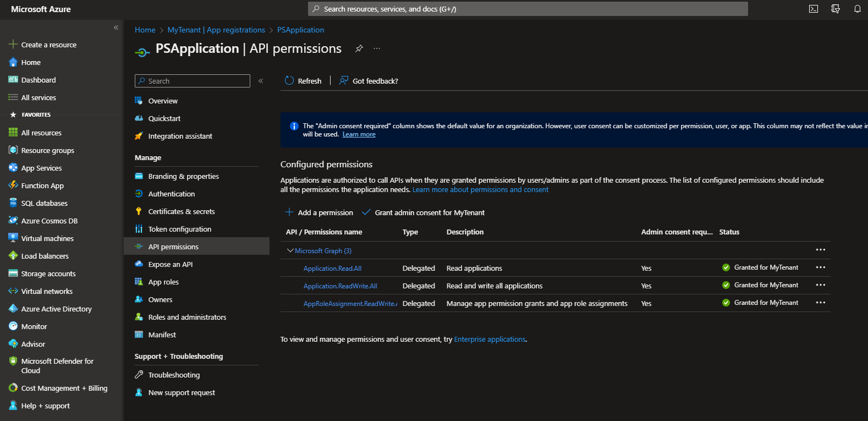Screen dimensions: 868x421
Task: Go to MyTenant | App registrations breadcrumb
Action: point(216,30)
